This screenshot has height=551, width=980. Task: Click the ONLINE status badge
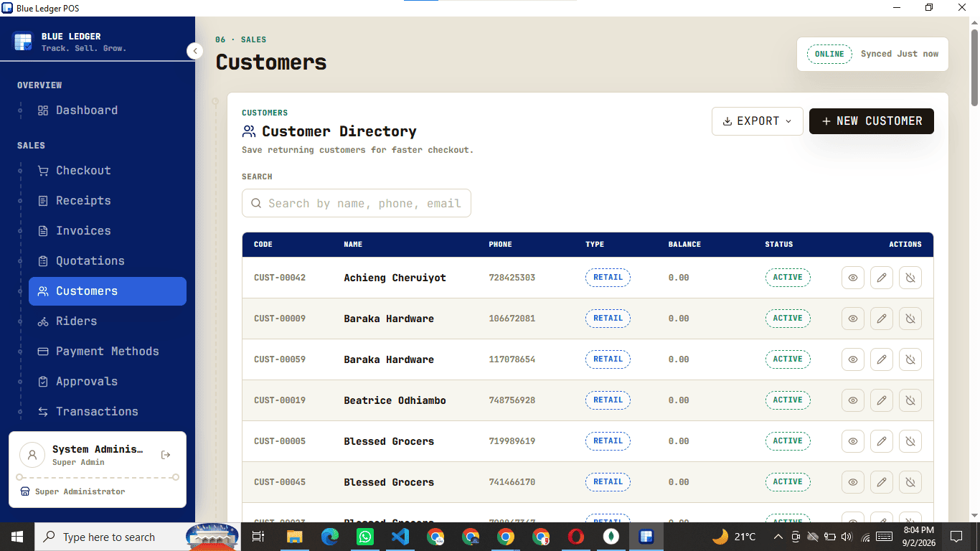pos(829,54)
